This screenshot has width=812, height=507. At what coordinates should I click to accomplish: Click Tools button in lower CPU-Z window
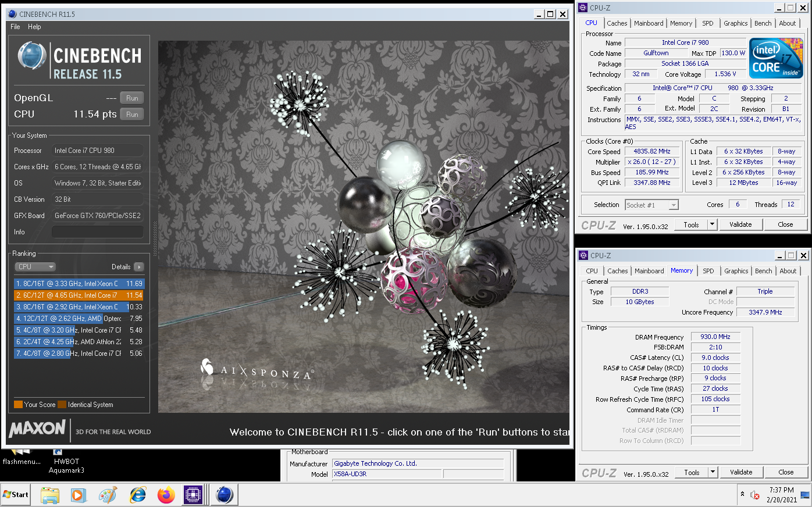tap(692, 472)
